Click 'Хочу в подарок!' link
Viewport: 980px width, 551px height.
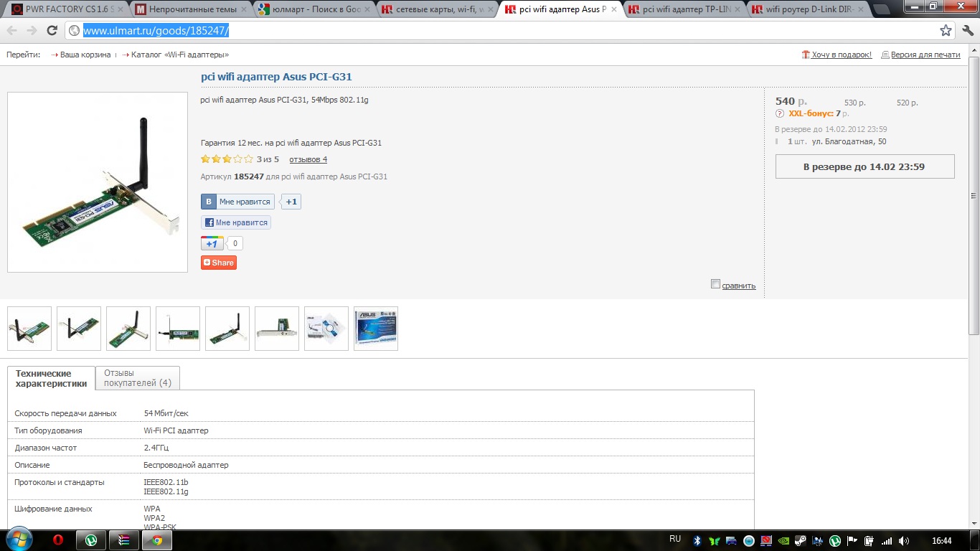pos(841,55)
